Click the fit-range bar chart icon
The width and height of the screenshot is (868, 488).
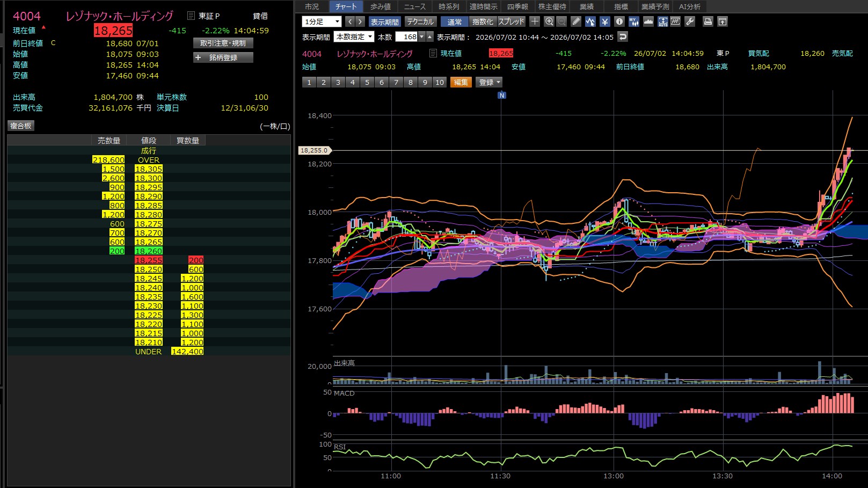pos(676,21)
